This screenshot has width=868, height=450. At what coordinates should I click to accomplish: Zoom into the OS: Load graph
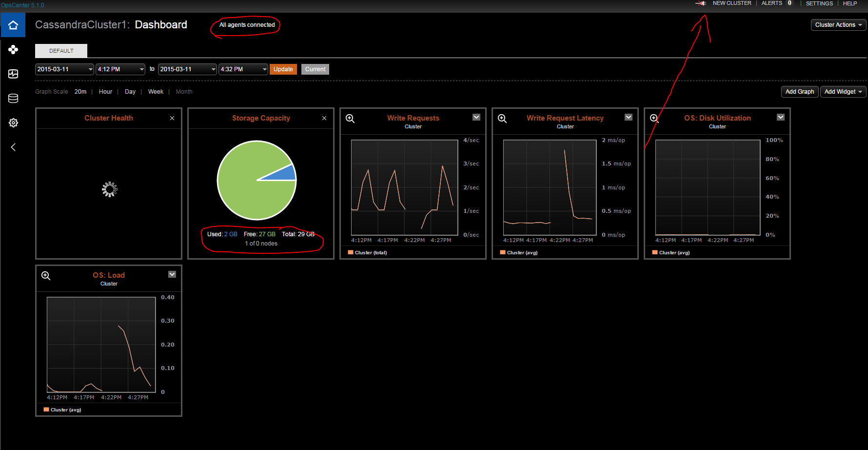point(46,276)
